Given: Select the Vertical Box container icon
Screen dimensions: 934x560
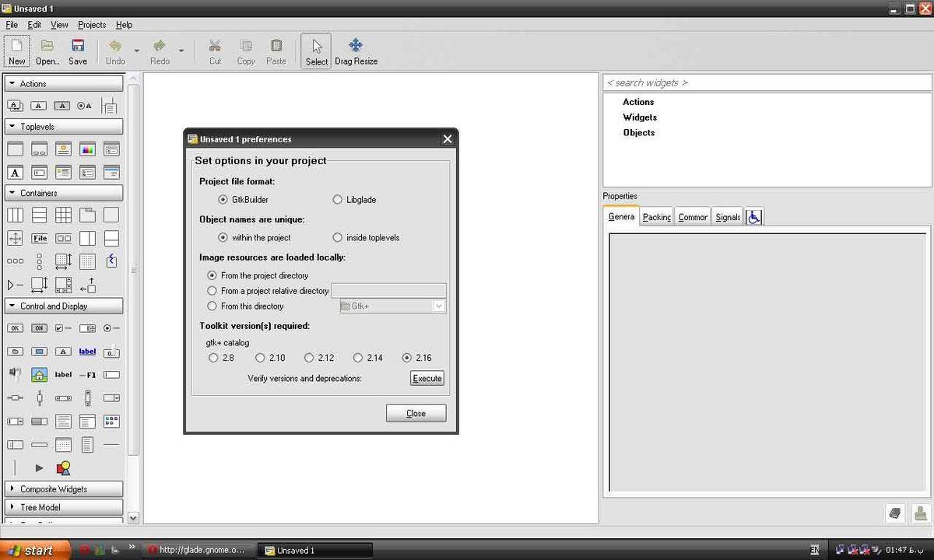Looking at the screenshot, I should [39, 215].
